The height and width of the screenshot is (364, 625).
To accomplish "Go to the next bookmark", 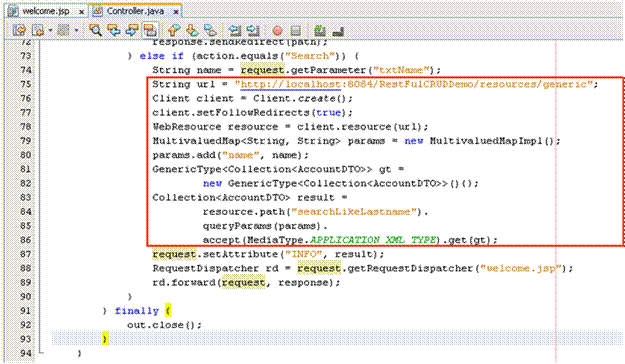I will pyautogui.click(x=193, y=30).
